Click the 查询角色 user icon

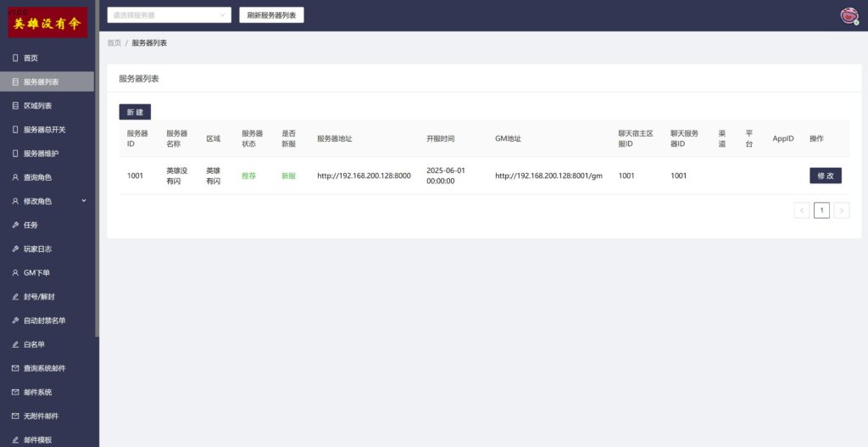tap(15, 177)
